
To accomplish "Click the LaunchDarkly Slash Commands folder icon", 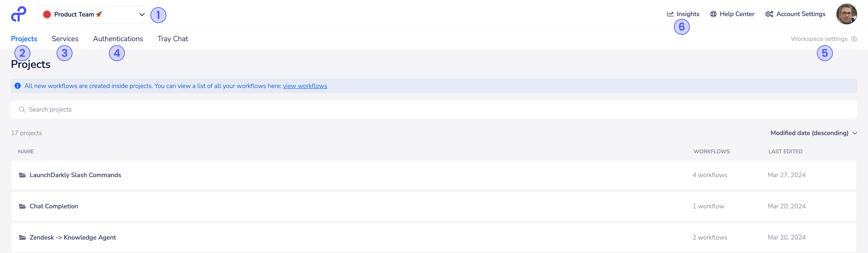I will (22, 175).
